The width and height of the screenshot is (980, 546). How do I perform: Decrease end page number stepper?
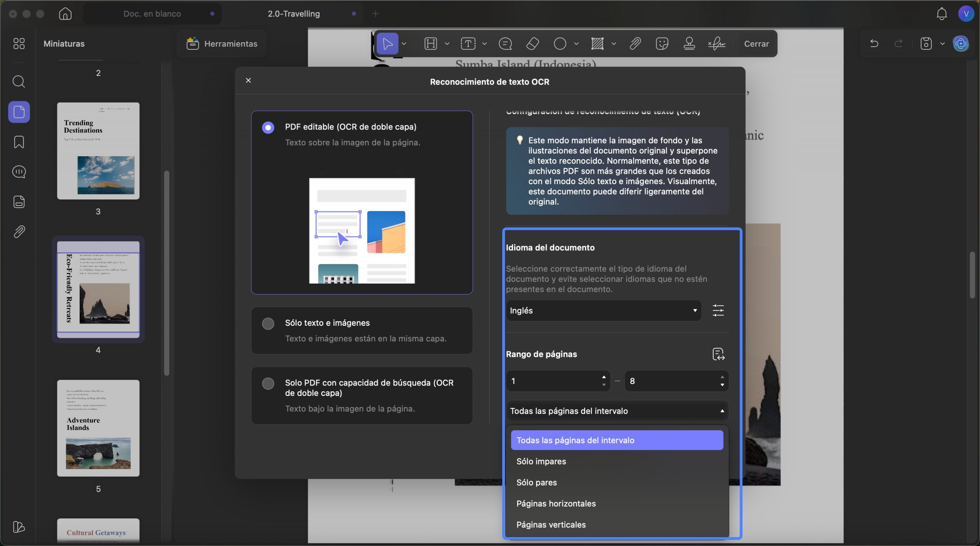coord(722,385)
